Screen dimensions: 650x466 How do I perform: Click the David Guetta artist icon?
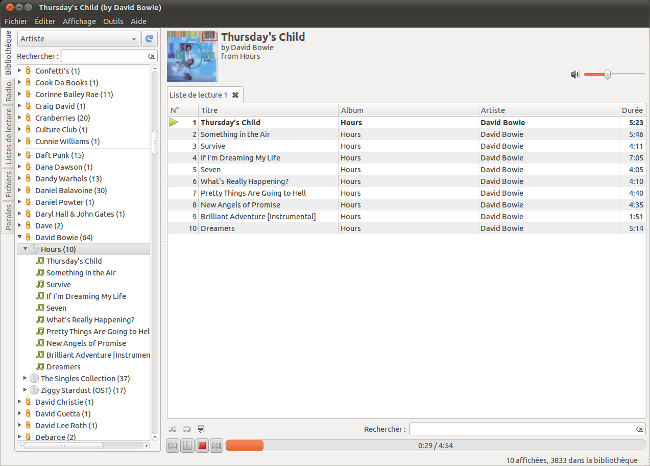[28, 413]
